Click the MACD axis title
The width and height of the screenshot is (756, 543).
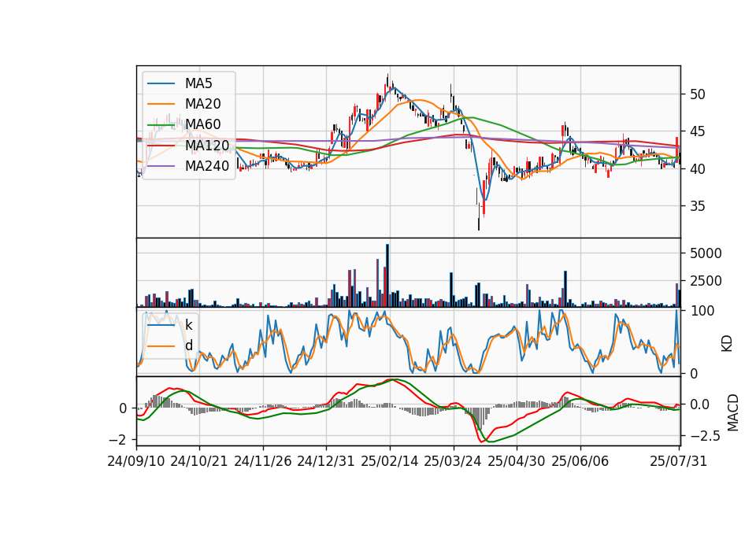(x=733, y=412)
